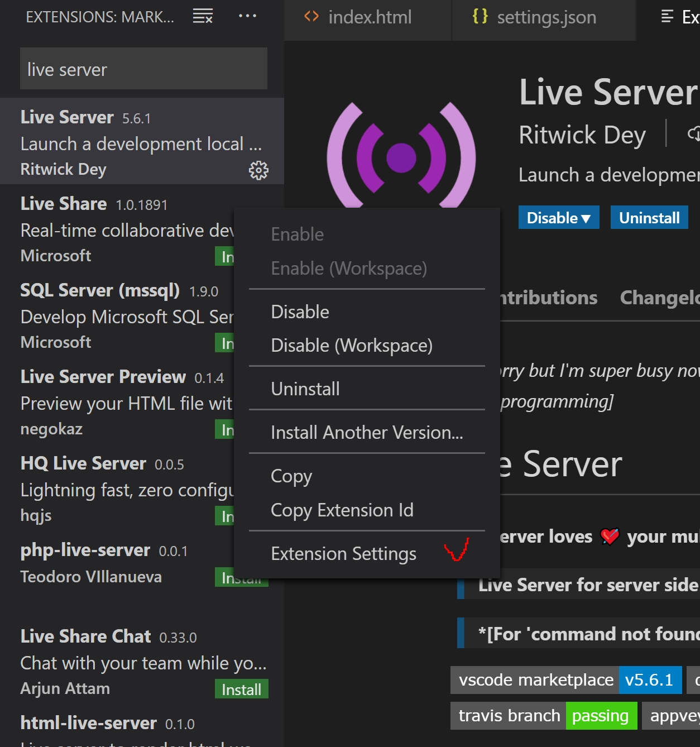Click Live Share Chat version 0.33.0
700x747 pixels.
(x=178, y=638)
